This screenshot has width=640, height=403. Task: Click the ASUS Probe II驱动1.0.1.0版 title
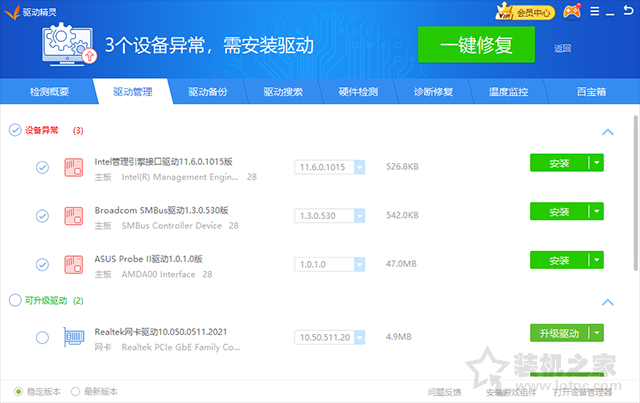click(149, 259)
